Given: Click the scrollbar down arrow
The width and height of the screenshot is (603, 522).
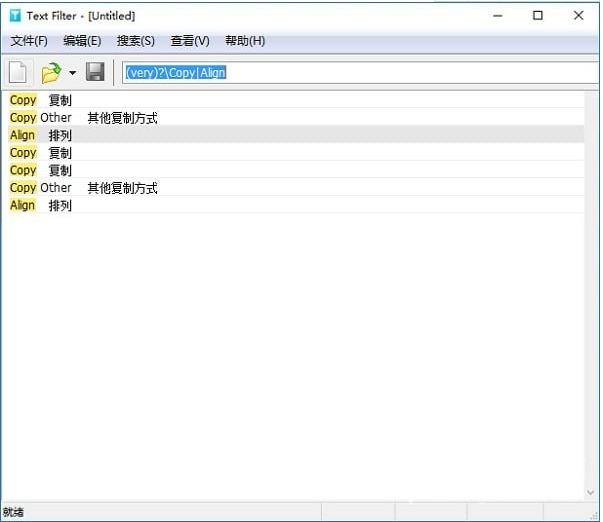Looking at the screenshot, I should click(591, 492).
